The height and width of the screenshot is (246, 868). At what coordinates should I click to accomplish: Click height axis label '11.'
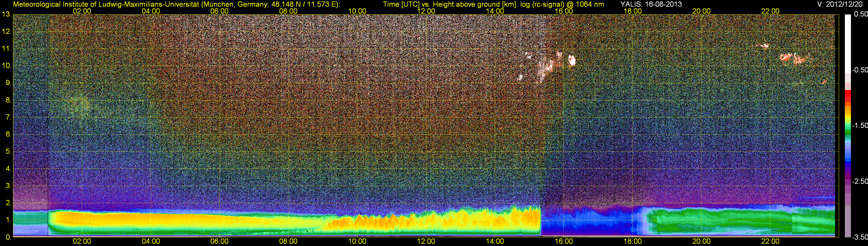[x=7, y=49]
